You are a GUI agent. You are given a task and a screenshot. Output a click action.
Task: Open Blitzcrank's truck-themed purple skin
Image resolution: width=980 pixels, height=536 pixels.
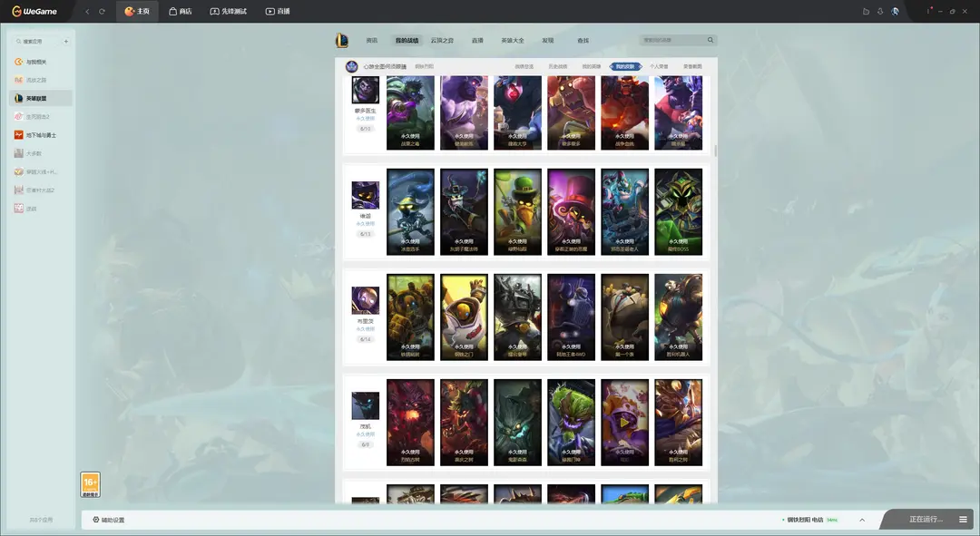point(572,317)
